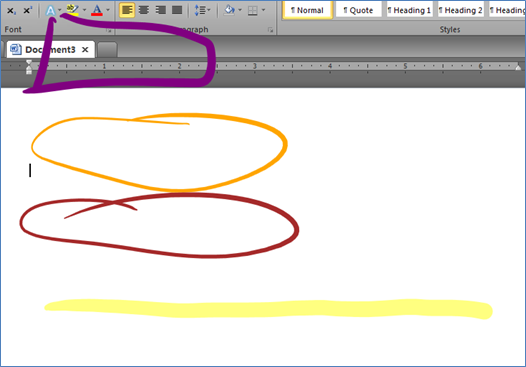Apply the Heading 1 style
Image resolution: width=526 pixels, height=367 pixels.
(x=409, y=10)
